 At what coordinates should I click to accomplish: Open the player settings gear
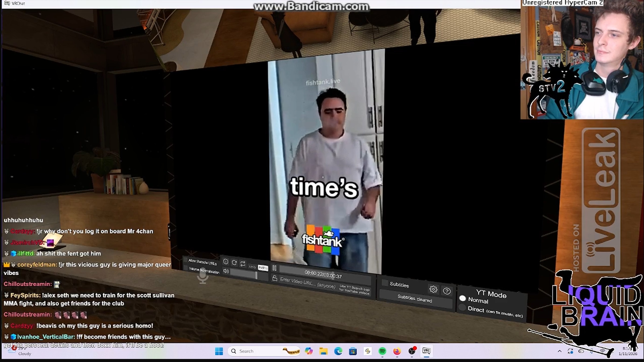click(433, 289)
